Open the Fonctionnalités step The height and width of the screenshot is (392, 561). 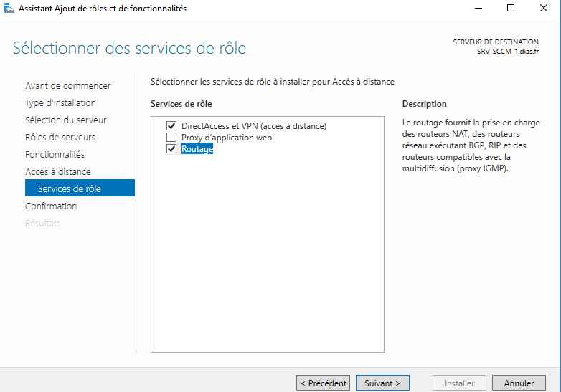[55, 155]
